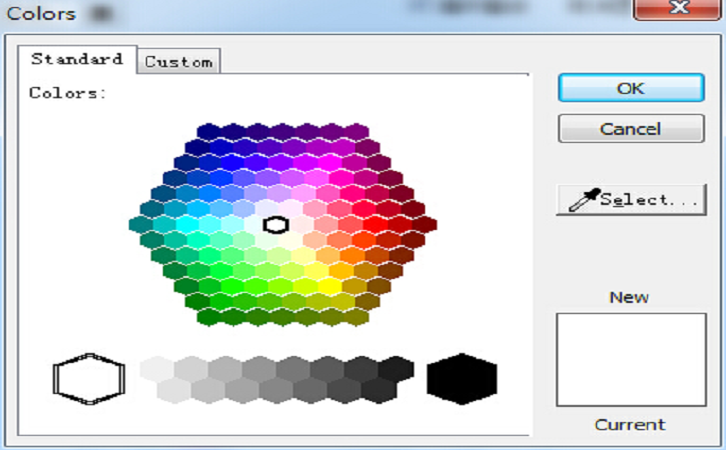Select the teal leftmost corner hexagon
Viewport: 726px width, 450px height.
pyautogui.click(x=140, y=224)
